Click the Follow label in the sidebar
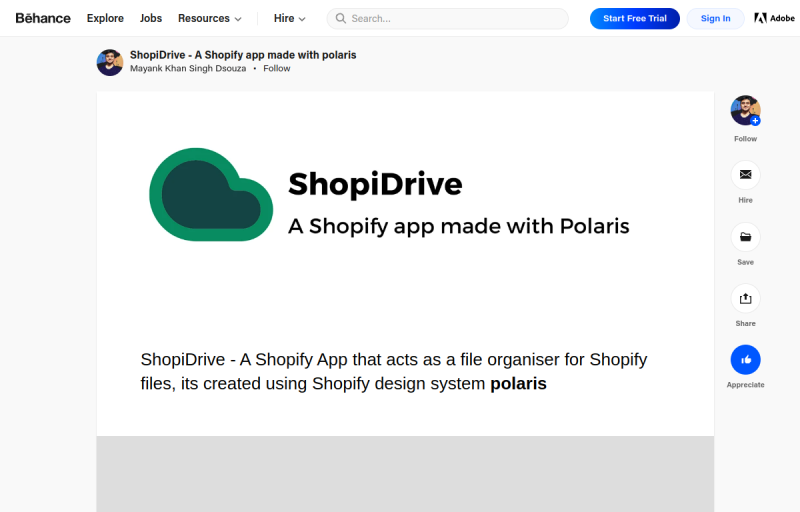This screenshot has height=512, width=800. [x=745, y=139]
